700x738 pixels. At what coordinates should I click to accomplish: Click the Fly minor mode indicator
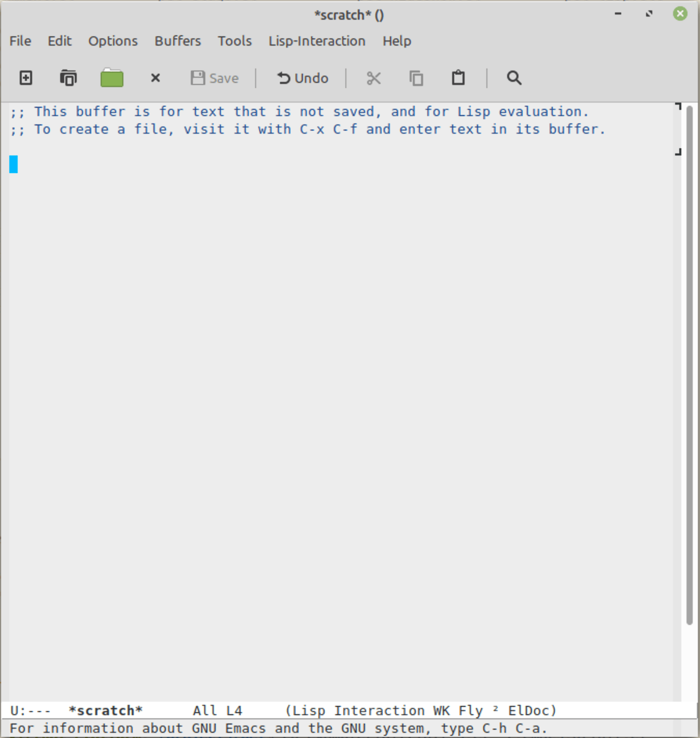[470, 711]
